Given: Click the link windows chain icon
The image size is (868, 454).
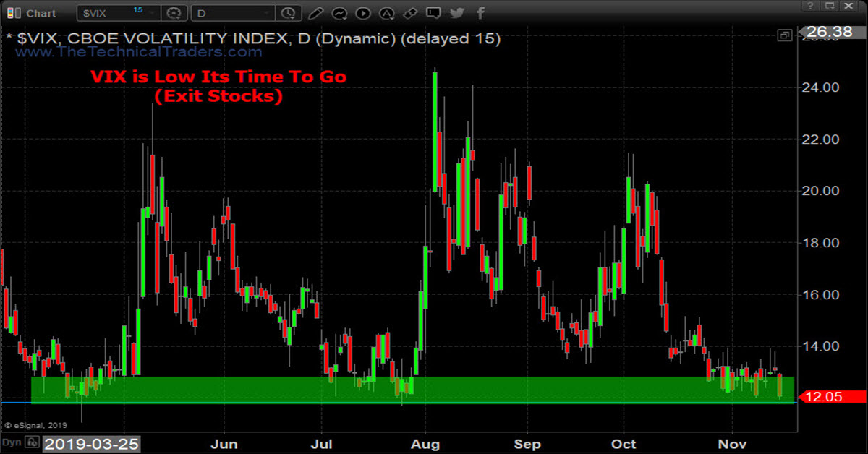Looking at the screenshot, I should pos(409,13).
